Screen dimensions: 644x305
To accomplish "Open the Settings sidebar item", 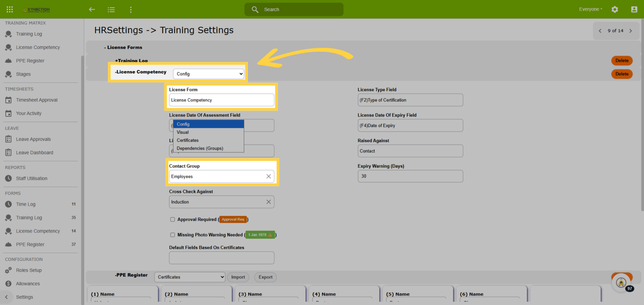I will 24,297.
